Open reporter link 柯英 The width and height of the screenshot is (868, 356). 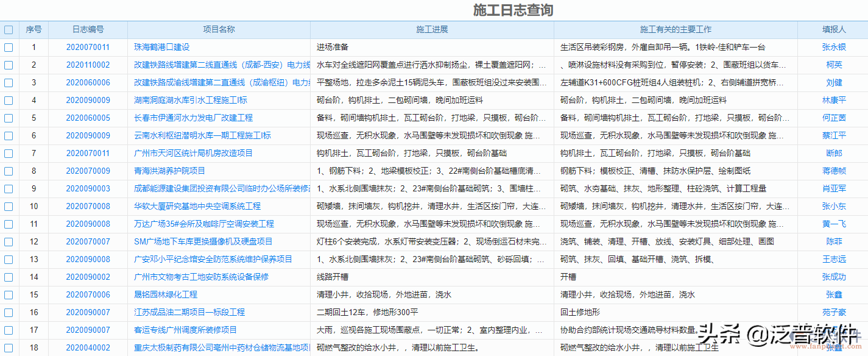pyautogui.click(x=834, y=65)
